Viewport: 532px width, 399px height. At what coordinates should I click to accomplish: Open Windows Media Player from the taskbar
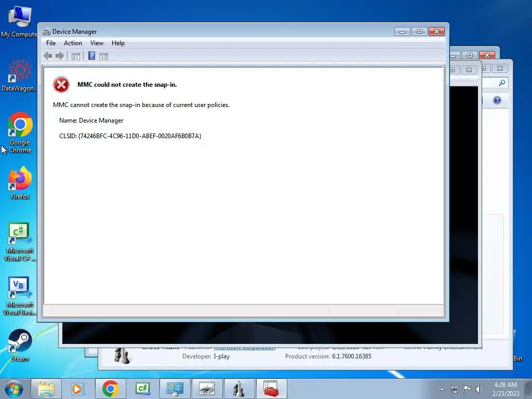pyautogui.click(x=78, y=389)
